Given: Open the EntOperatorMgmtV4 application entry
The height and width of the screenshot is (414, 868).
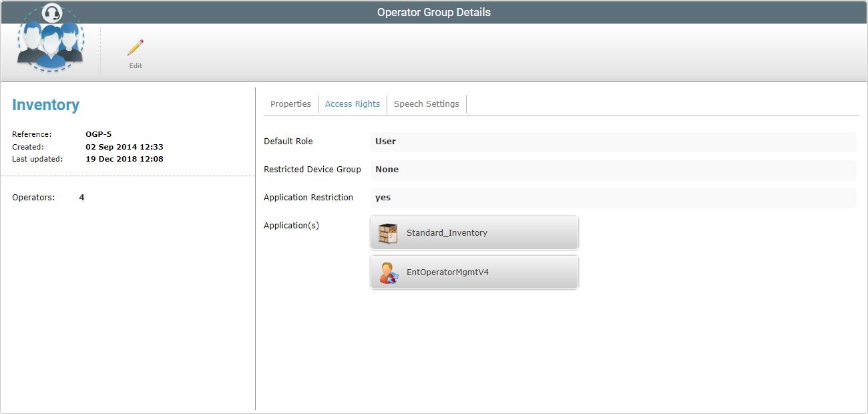Looking at the screenshot, I should click(474, 272).
